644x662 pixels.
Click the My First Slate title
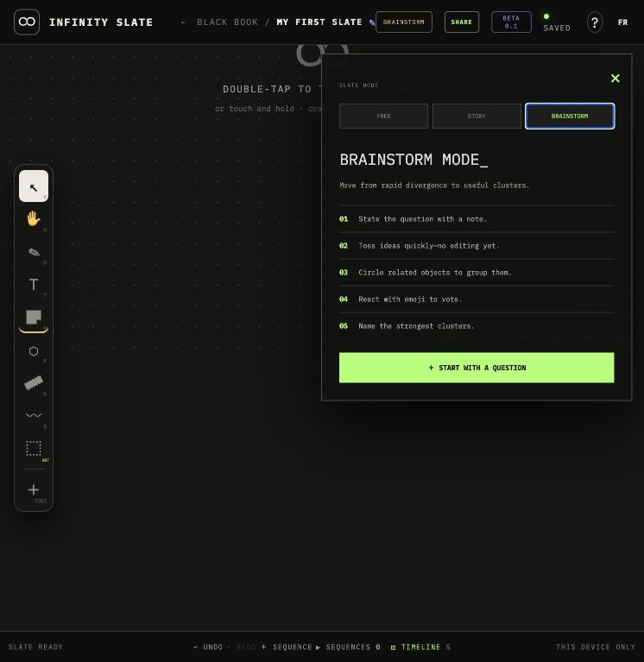319,22
